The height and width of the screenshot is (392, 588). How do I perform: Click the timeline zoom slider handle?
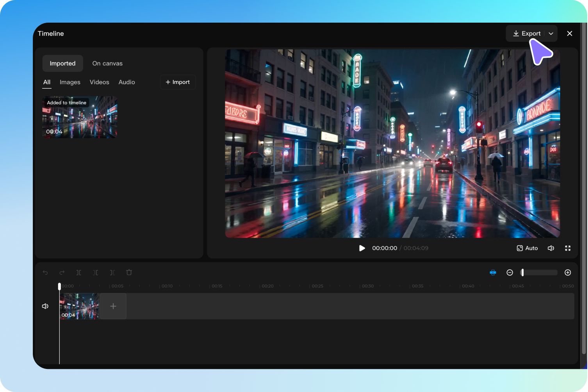(x=522, y=273)
